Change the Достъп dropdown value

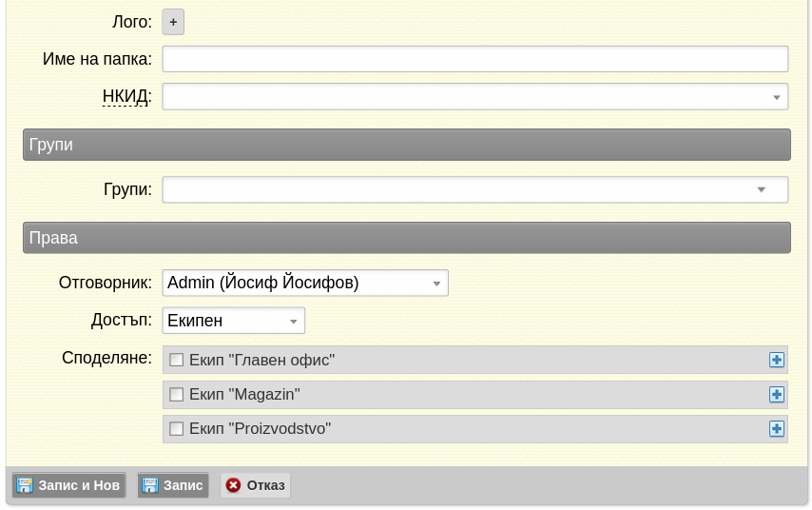point(293,321)
